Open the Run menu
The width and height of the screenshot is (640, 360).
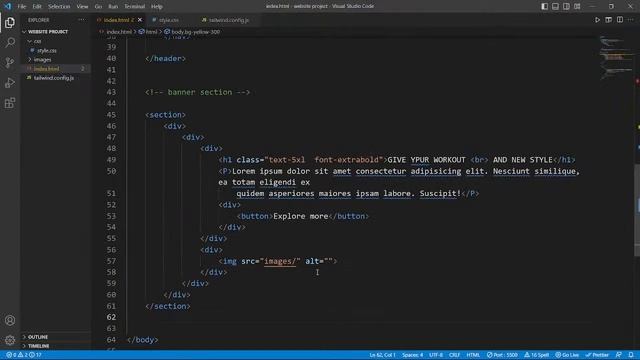113,6
